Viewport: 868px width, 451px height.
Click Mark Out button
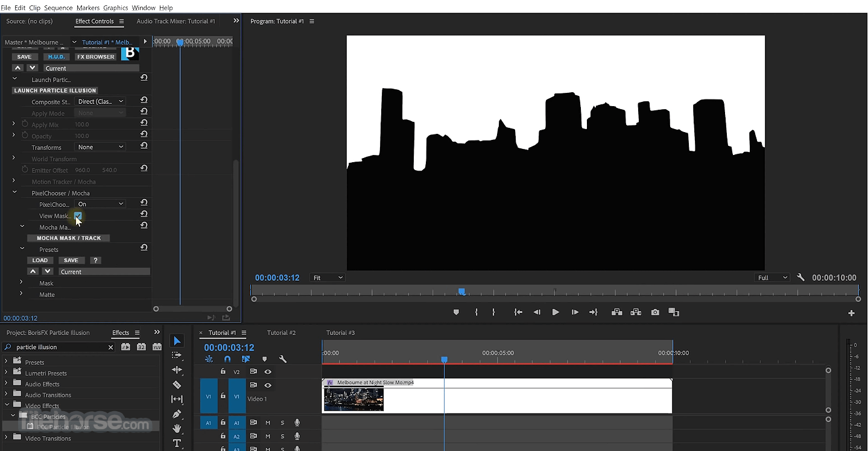coord(493,312)
